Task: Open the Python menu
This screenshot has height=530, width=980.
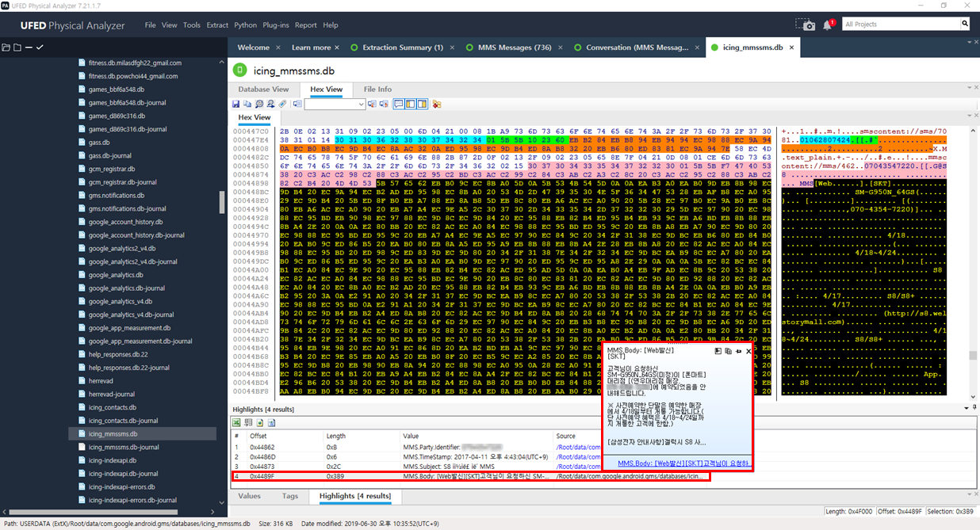Action: [246, 25]
